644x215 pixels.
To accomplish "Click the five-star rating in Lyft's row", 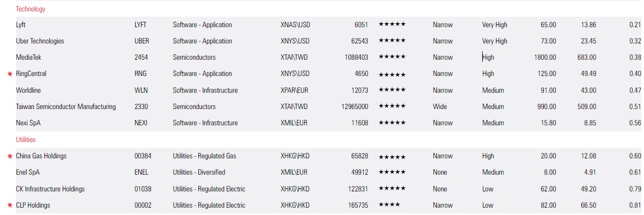I will click(x=392, y=25).
